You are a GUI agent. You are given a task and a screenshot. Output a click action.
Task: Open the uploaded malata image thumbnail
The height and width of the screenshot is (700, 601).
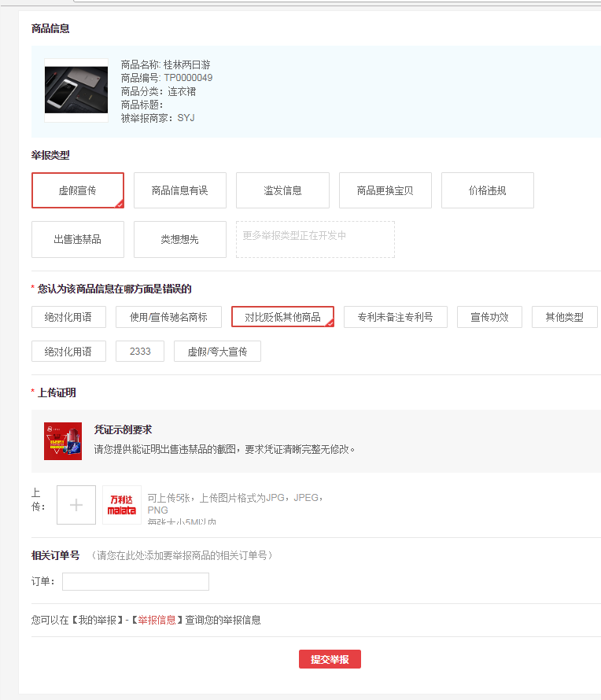[x=122, y=505]
